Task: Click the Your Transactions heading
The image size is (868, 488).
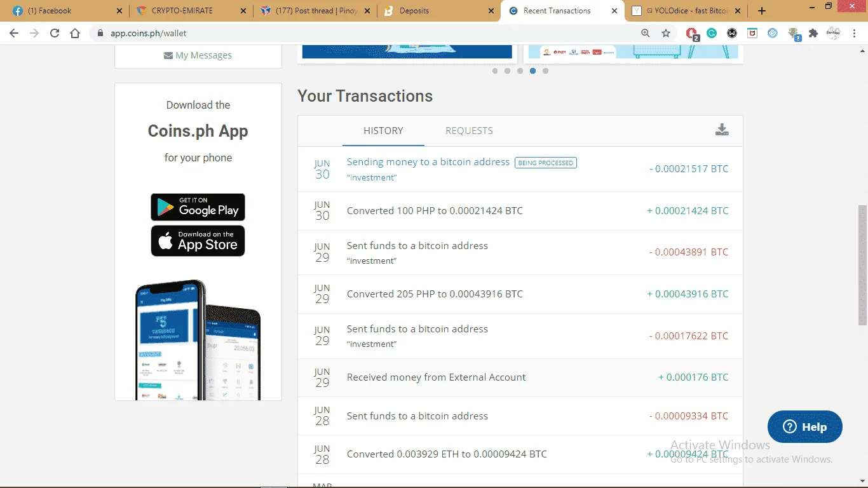Action: click(365, 96)
